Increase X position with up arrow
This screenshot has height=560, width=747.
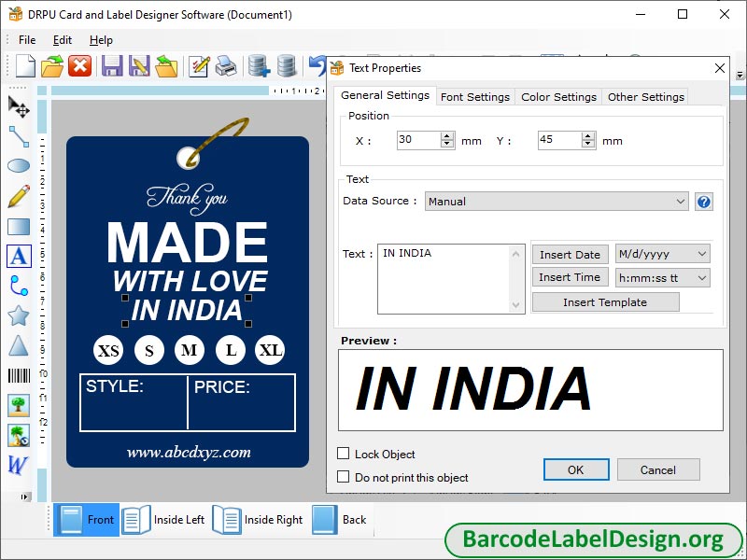click(x=447, y=136)
